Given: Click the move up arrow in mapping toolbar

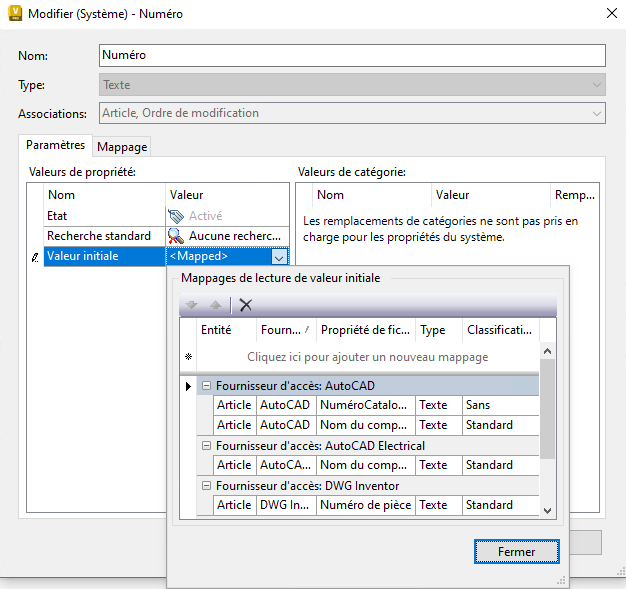Looking at the screenshot, I should point(216,305).
